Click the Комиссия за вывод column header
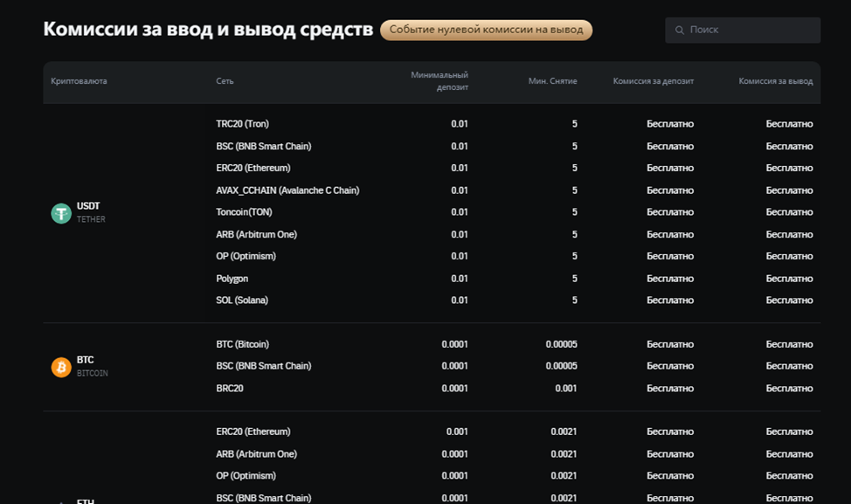The width and height of the screenshot is (851, 504). click(x=776, y=81)
